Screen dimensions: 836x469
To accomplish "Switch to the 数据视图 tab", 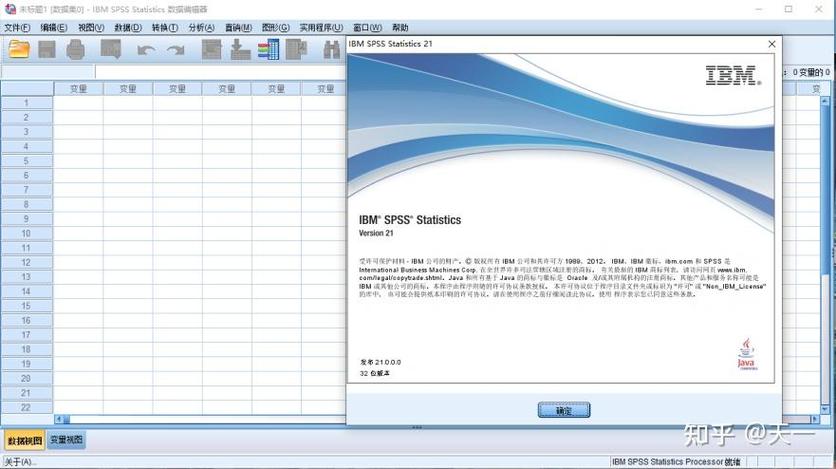I will [x=25, y=441].
